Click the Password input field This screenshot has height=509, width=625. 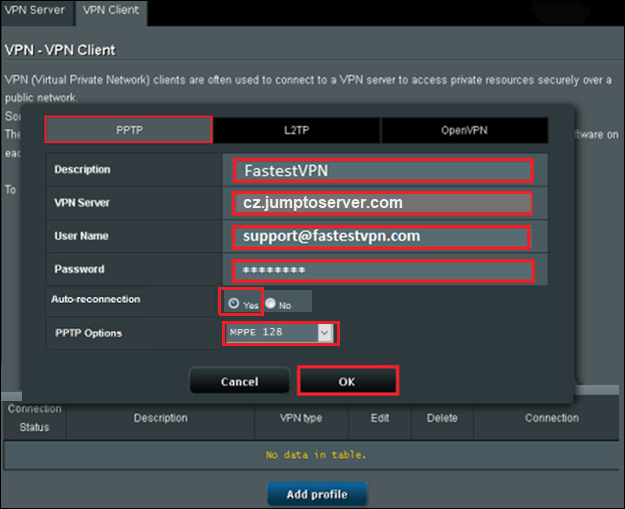coord(383,271)
